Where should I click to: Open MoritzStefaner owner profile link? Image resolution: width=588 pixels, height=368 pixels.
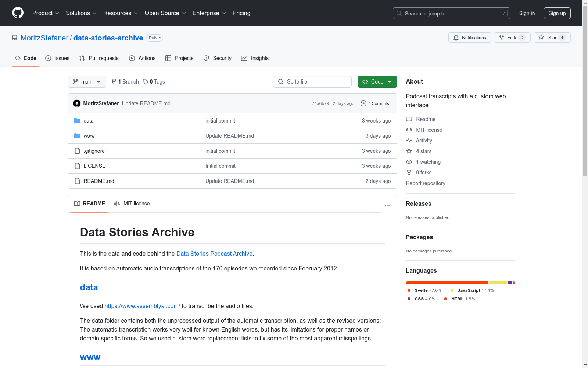pos(44,38)
